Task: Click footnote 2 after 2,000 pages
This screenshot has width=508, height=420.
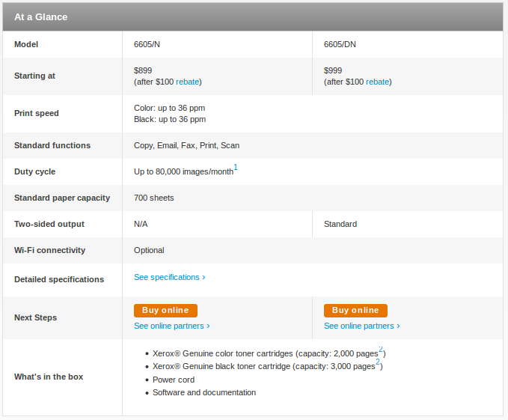Action: pos(381,349)
